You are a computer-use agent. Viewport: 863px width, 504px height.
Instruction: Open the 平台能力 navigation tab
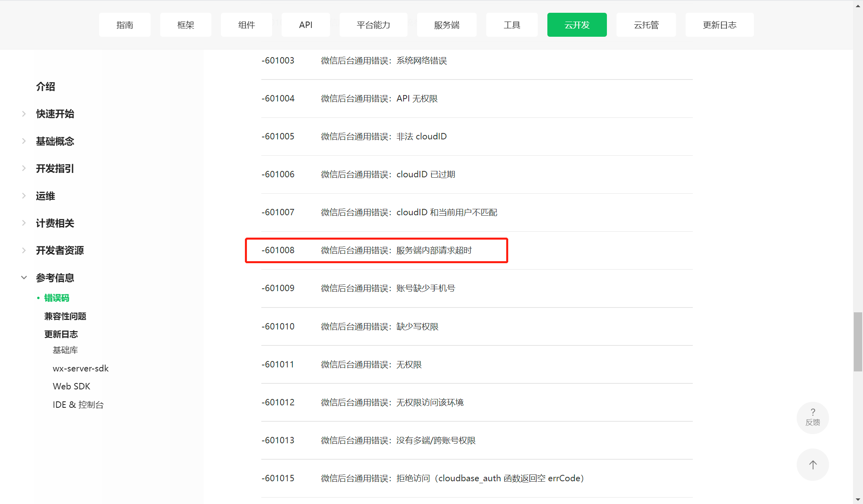373,25
